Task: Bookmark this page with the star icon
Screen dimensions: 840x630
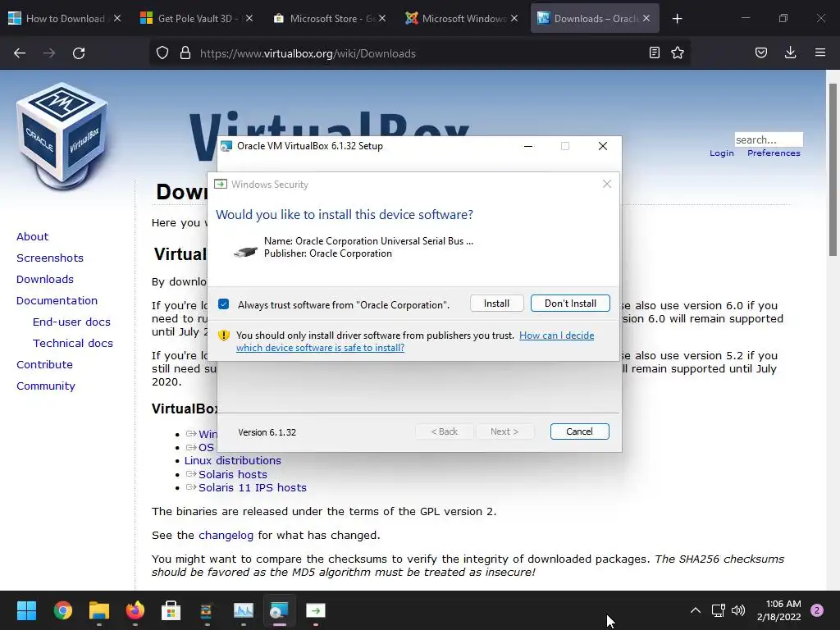Action: pyautogui.click(x=678, y=52)
